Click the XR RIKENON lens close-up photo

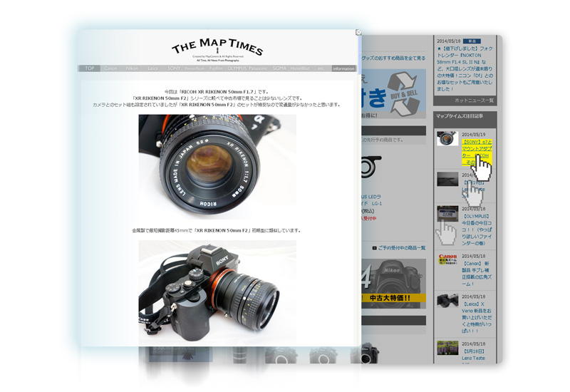(217, 167)
